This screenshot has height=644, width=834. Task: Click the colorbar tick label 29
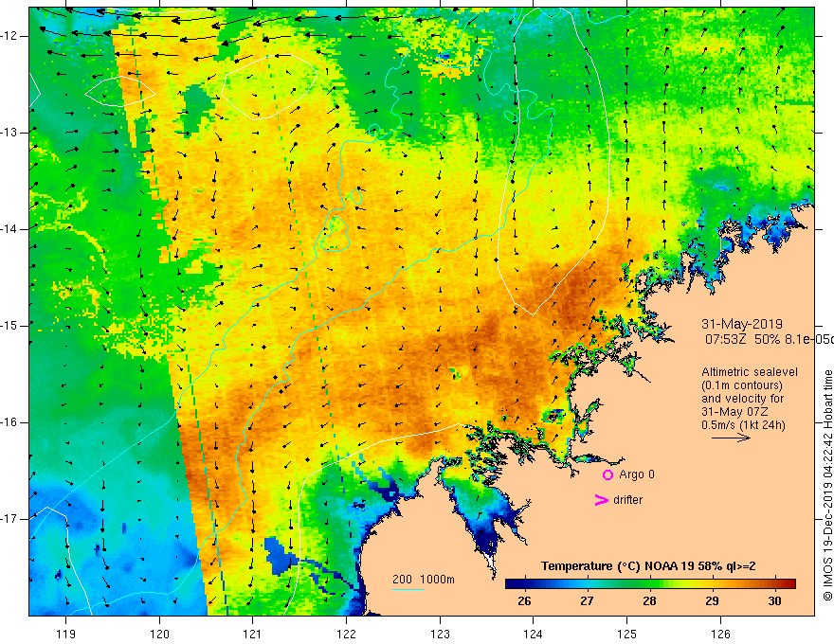tap(712, 601)
